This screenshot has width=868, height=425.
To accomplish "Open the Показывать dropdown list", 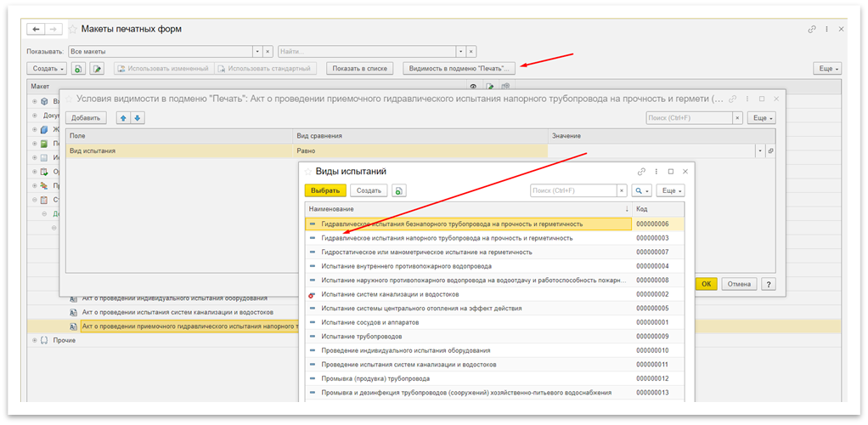I will [256, 51].
